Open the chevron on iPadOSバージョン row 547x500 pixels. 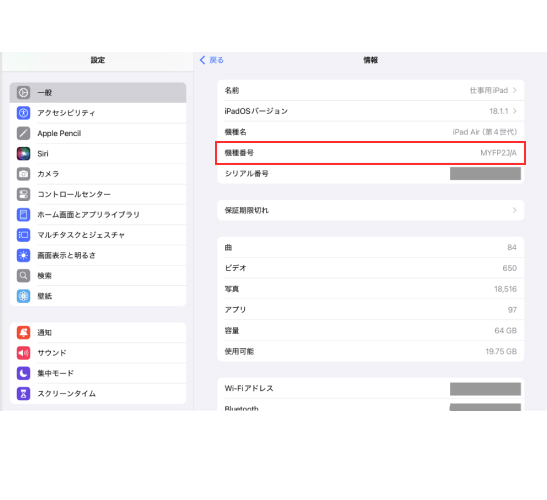pyautogui.click(x=515, y=111)
